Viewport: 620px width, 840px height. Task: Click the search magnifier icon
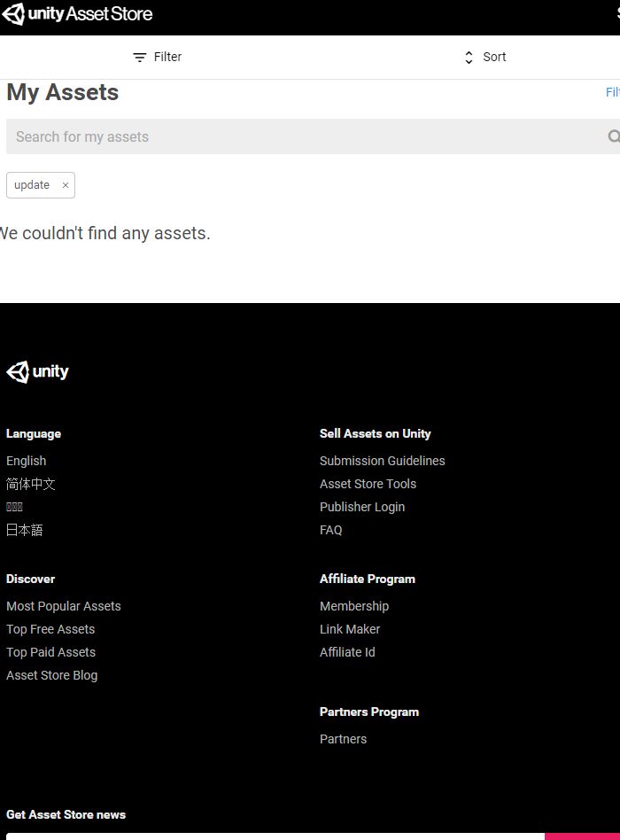click(613, 136)
